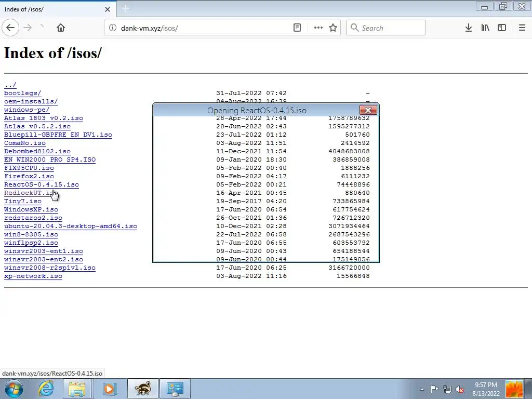Download WindowsXP.iso
This screenshot has width=532, height=399.
[31, 209]
